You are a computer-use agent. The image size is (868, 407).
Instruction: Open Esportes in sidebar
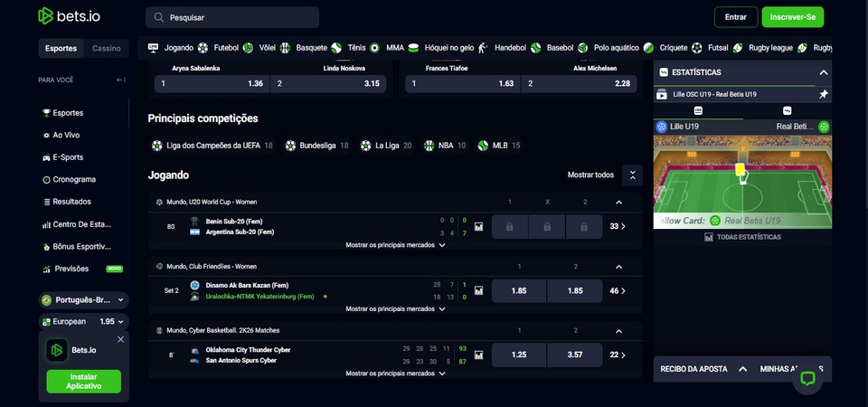coord(62,113)
